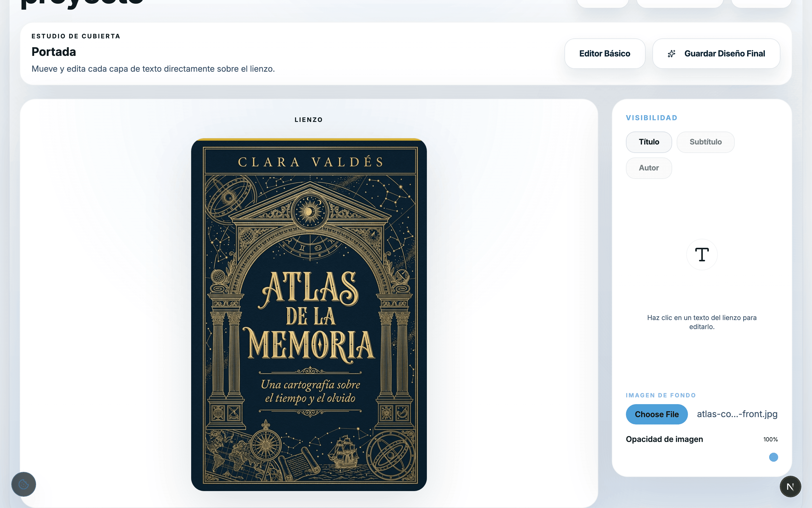The height and width of the screenshot is (508, 812).
Task: Select the book cover image on canvas
Action: pyautogui.click(x=309, y=314)
